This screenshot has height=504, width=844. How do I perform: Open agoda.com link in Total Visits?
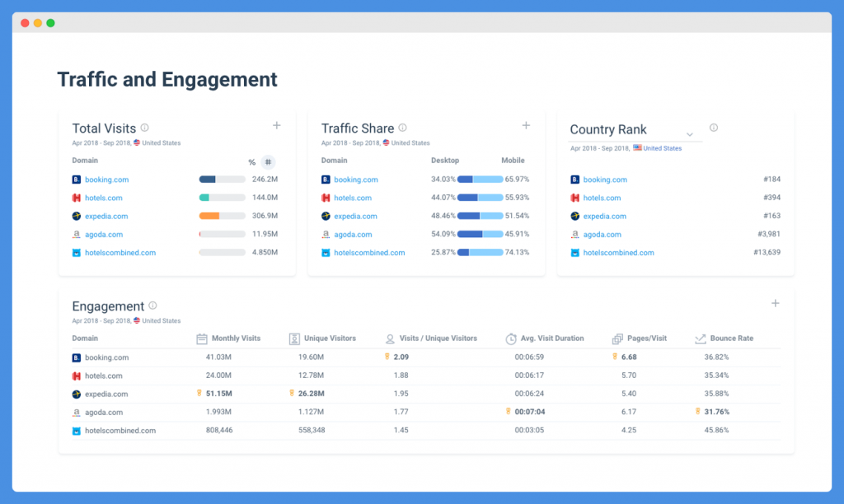point(104,235)
